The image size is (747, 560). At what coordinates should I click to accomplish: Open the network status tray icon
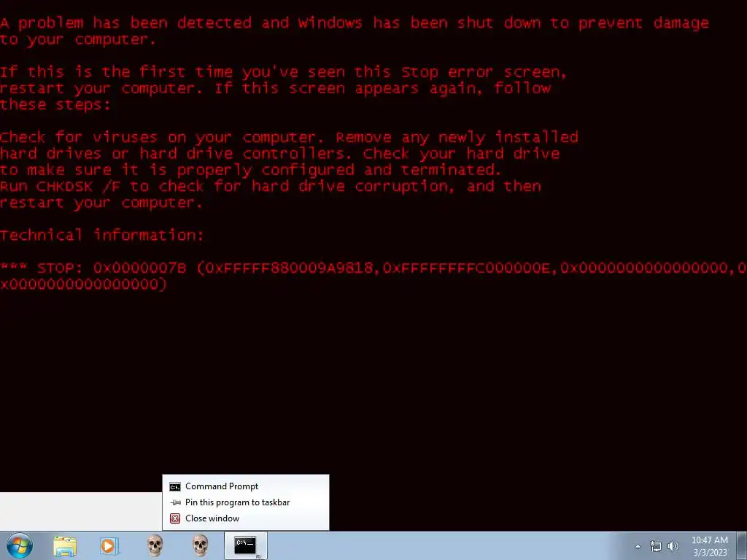point(656,547)
